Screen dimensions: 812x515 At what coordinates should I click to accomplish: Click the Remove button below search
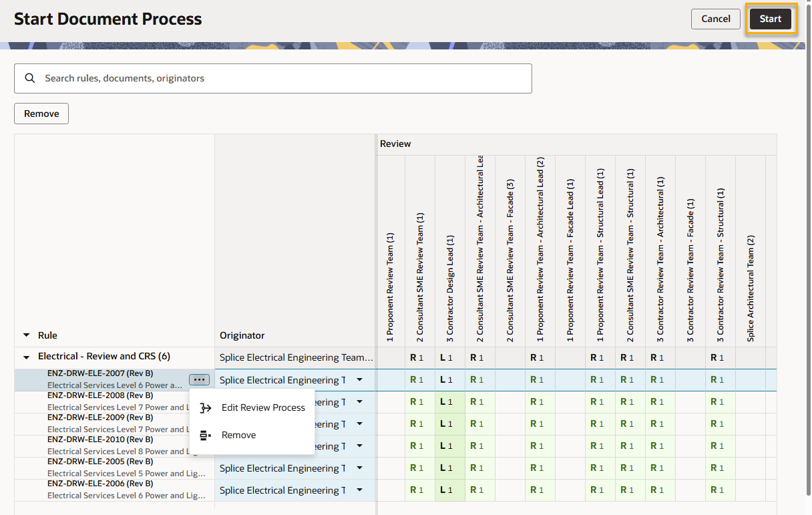(x=41, y=114)
